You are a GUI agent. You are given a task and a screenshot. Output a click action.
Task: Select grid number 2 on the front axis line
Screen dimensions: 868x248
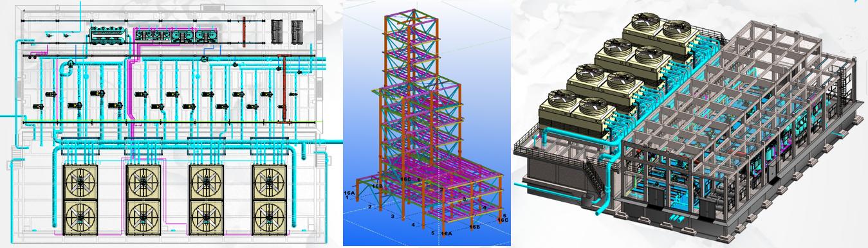click(370, 206)
